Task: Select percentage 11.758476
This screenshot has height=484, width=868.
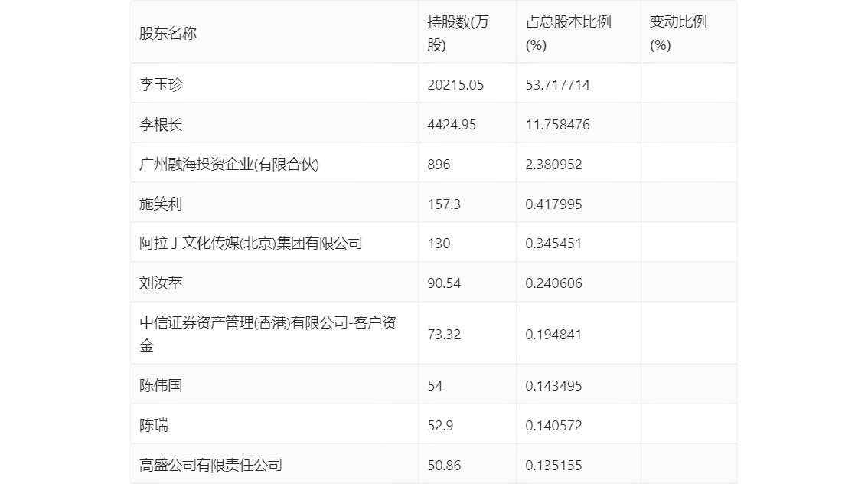Action: 557,125
